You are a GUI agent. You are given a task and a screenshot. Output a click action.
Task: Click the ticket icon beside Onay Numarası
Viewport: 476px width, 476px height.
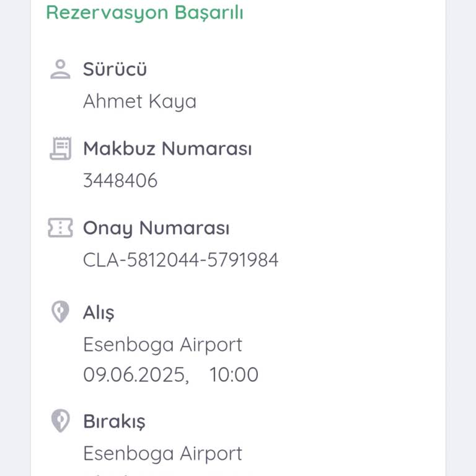[60, 228]
